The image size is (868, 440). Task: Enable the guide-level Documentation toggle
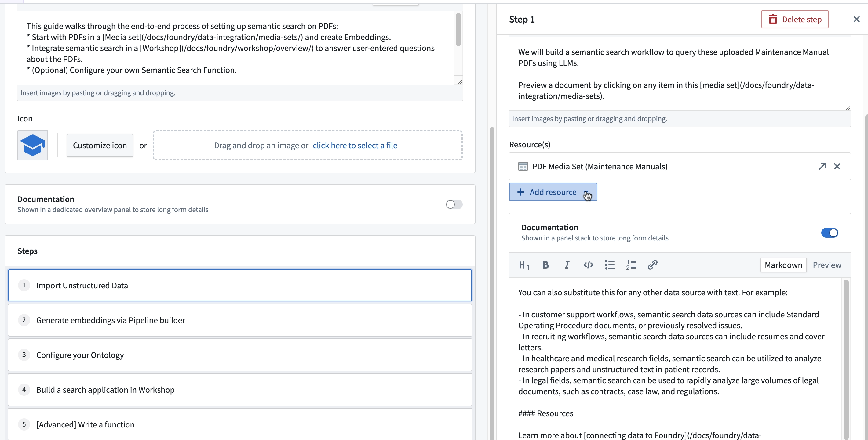[x=454, y=204]
